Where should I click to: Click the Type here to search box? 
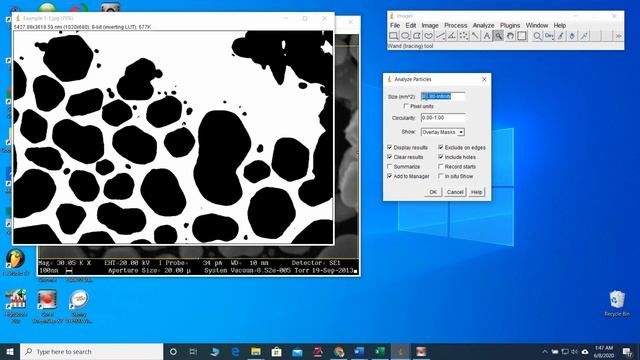(x=91, y=351)
